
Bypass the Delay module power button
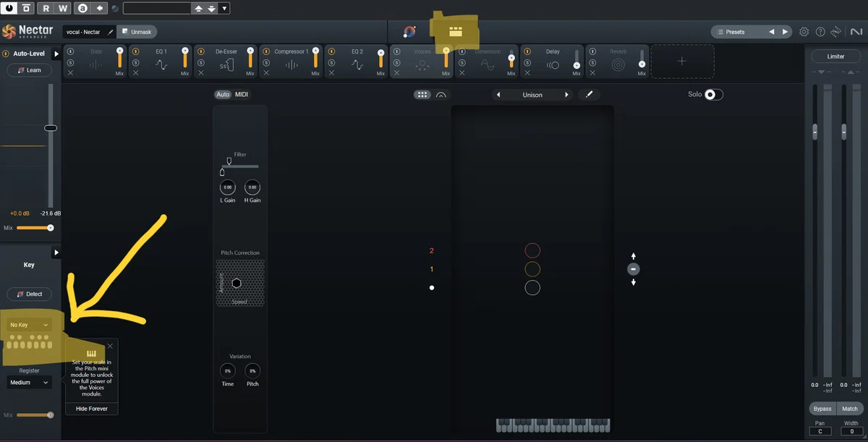click(x=527, y=52)
